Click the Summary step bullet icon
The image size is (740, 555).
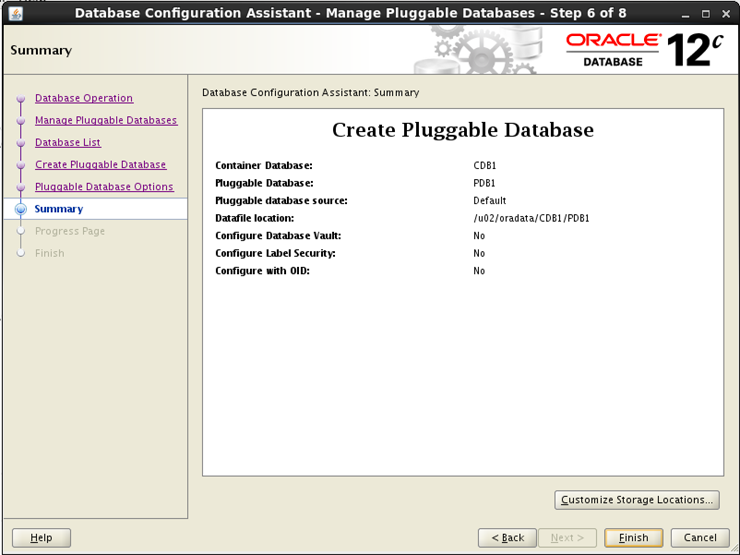(21, 209)
